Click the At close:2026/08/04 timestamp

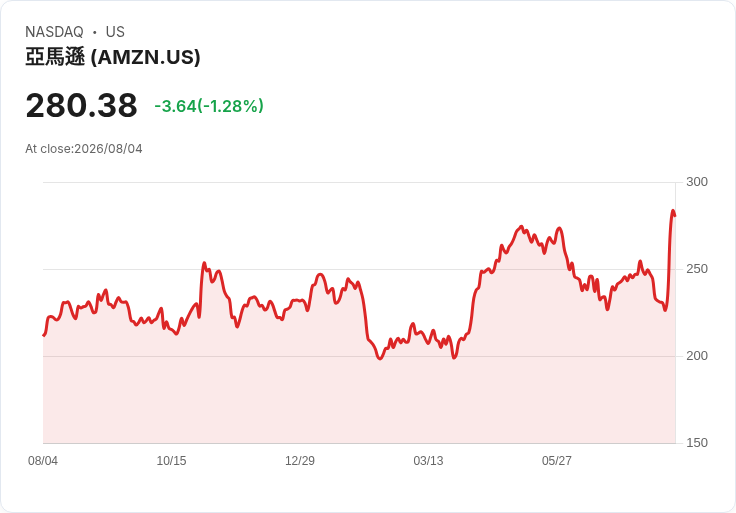84,149
